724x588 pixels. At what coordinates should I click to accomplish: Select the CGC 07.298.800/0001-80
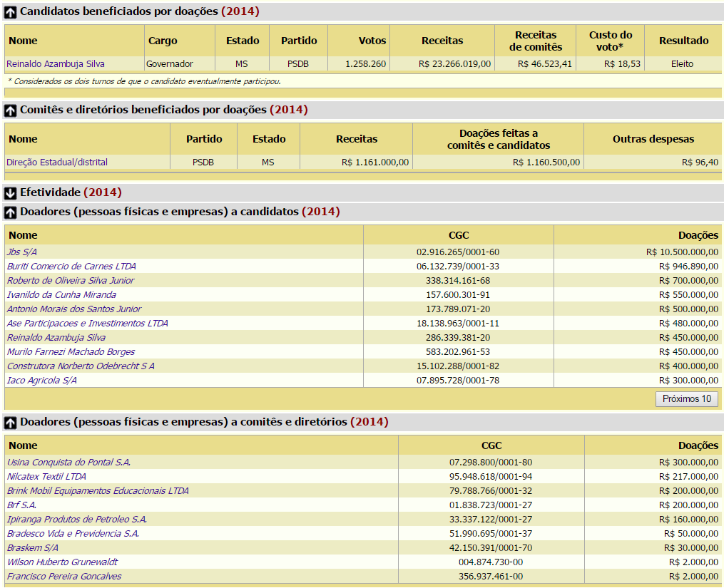click(490, 463)
